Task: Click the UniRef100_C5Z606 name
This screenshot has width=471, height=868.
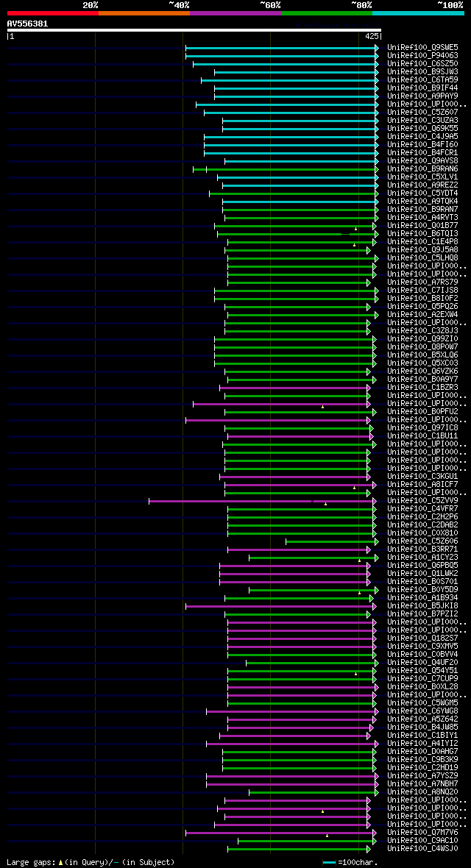Action: [422, 541]
